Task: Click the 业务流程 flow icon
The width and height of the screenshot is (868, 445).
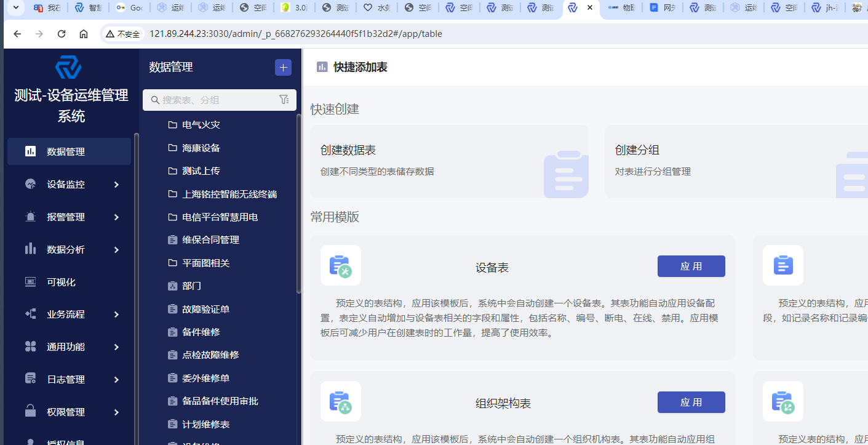Action: pos(30,314)
